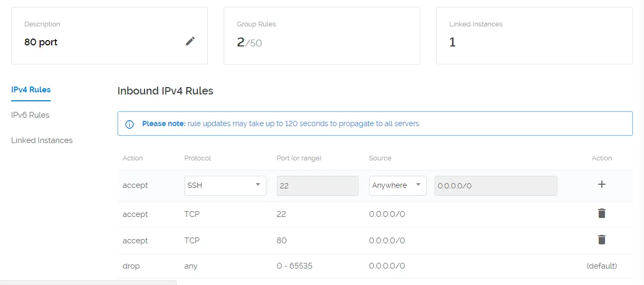
Task: Open the SSH protocol dropdown
Action: pyautogui.click(x=225, y=185)
